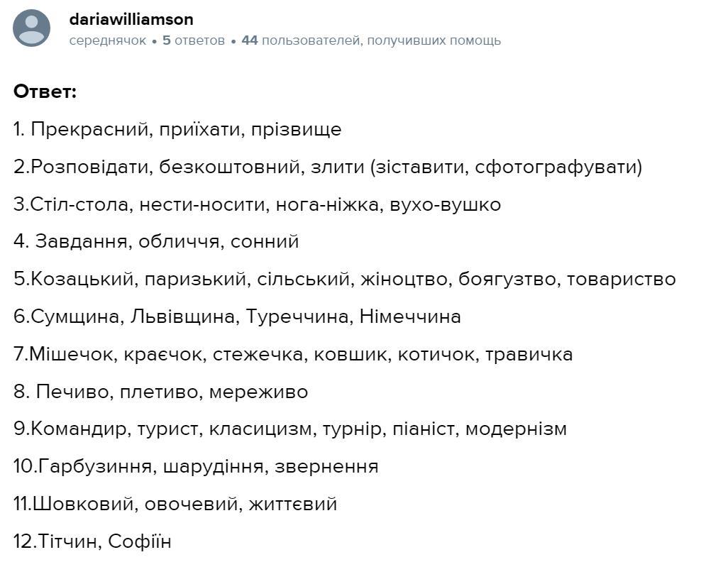The height and width of the screenshot is (562, 728).
Task: Select line 7 starting with Мішечок
Action: (292, 354)
